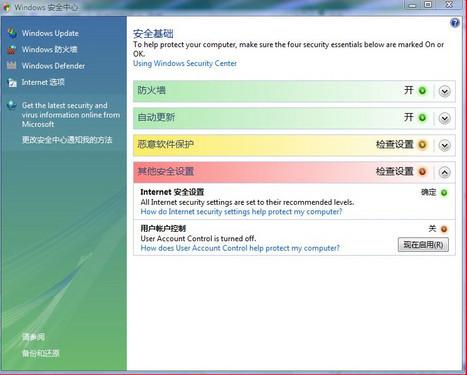467x375 pixels.
Task: Click the 开 status text for 防火墙
Action: pos(409,90)
